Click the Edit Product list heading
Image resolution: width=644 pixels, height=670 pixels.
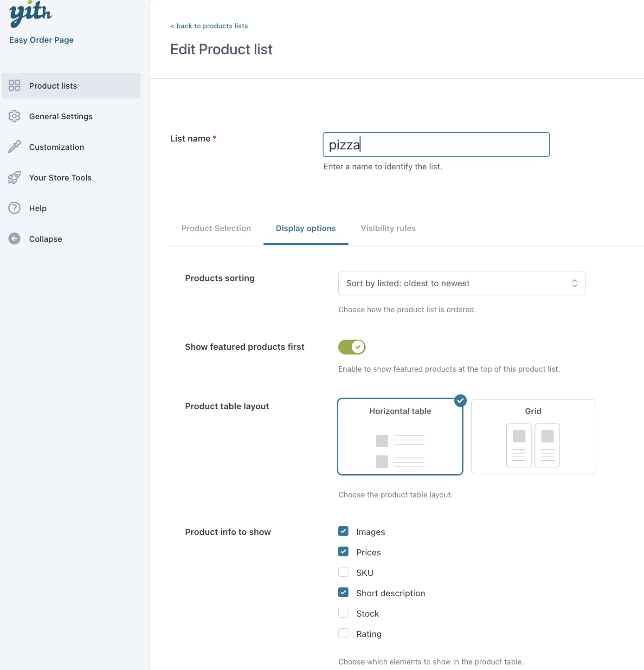coord(221,49)
